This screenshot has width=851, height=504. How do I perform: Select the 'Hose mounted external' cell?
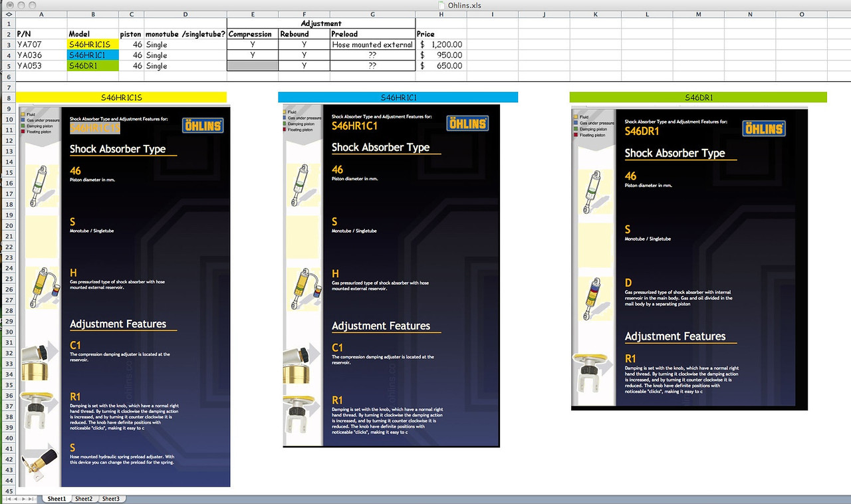point(372,45)
